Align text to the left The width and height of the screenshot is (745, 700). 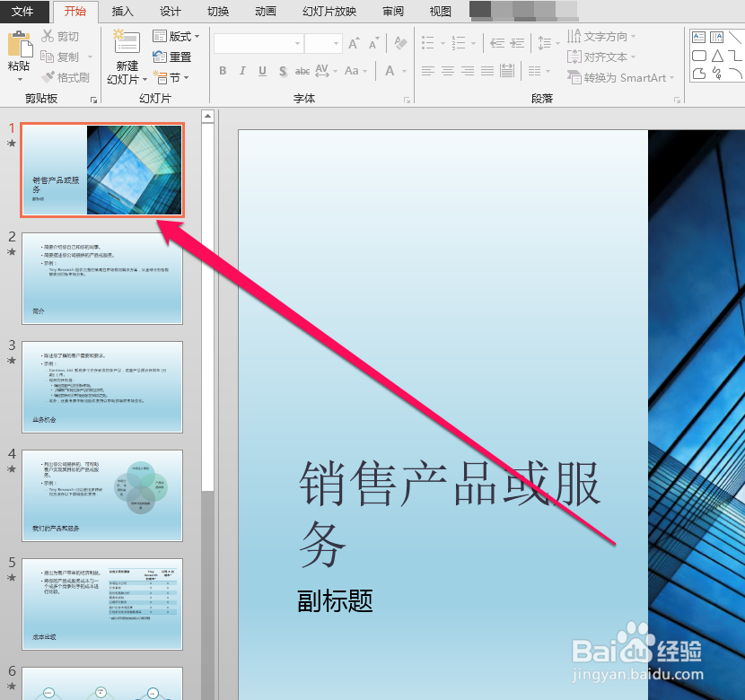click(x=427, y=71)
